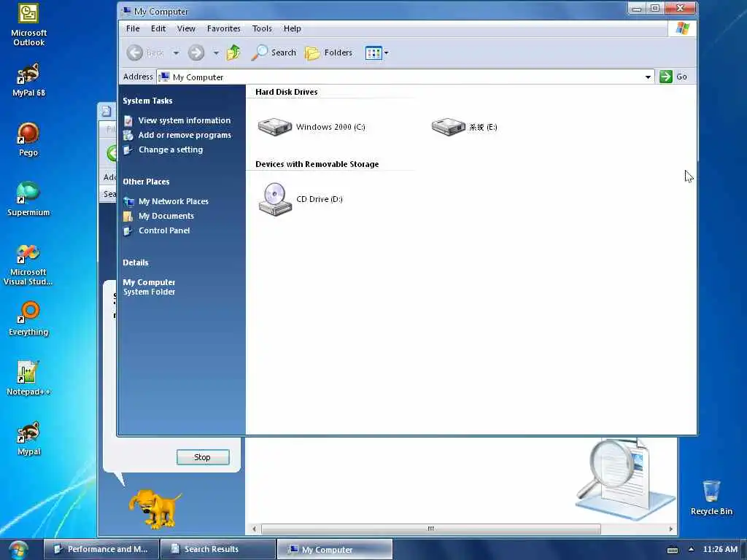
Task: Click Devices with Removable Storage header
Action: click(x=317, y=164)
